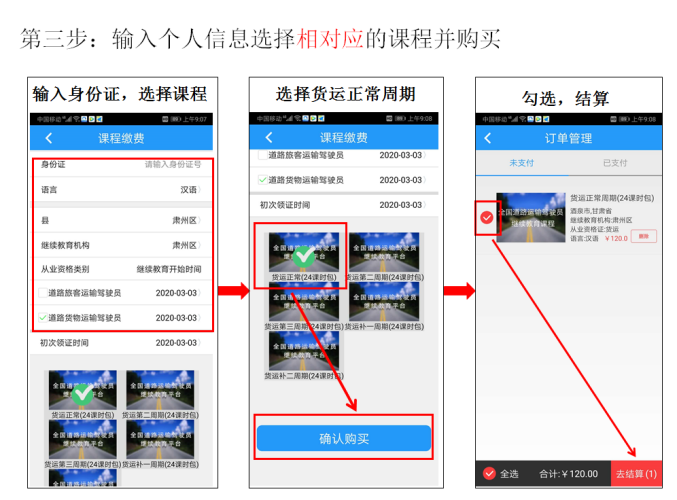
Task: Select 货运第二周期 course in middle screen
Action: tap(382, 254)
